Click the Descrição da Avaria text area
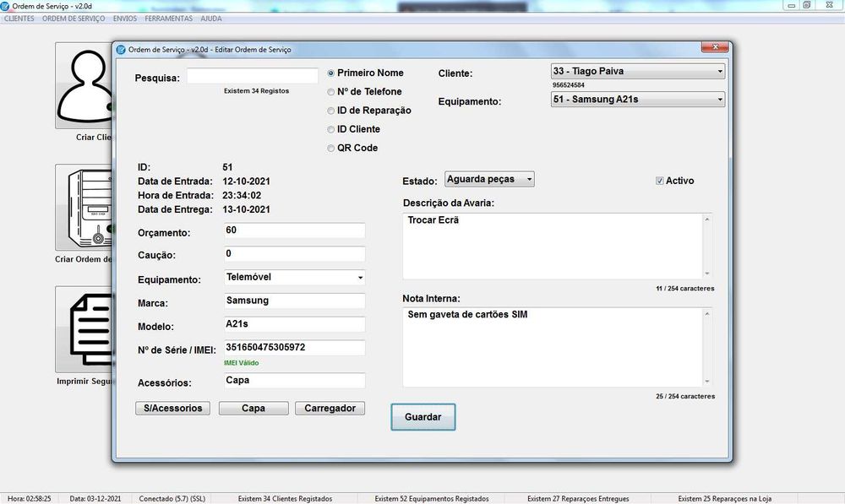This screenshot has height=504, width=845. pyautogui.click(x=553, y=246)
